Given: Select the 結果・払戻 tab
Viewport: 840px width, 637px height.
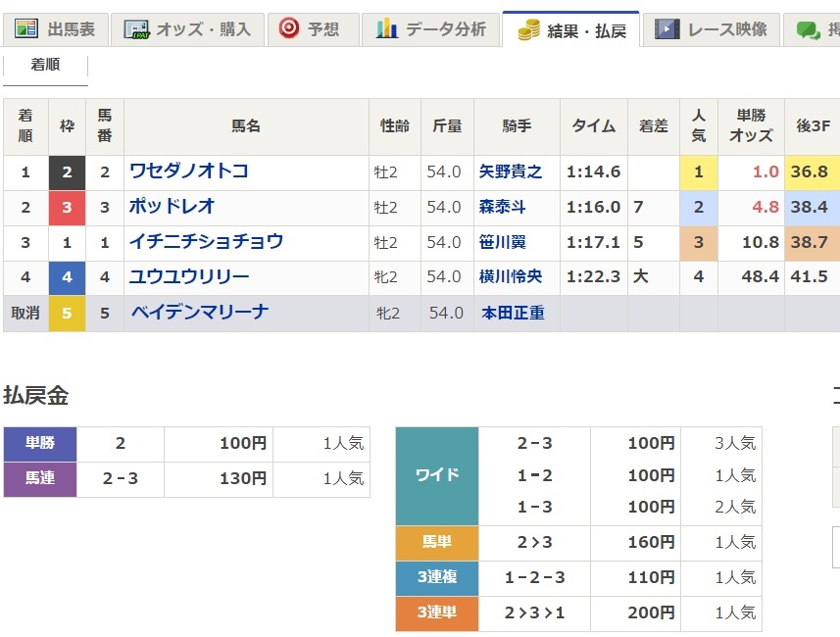Looking at the screenshot, I should (571, 29).
